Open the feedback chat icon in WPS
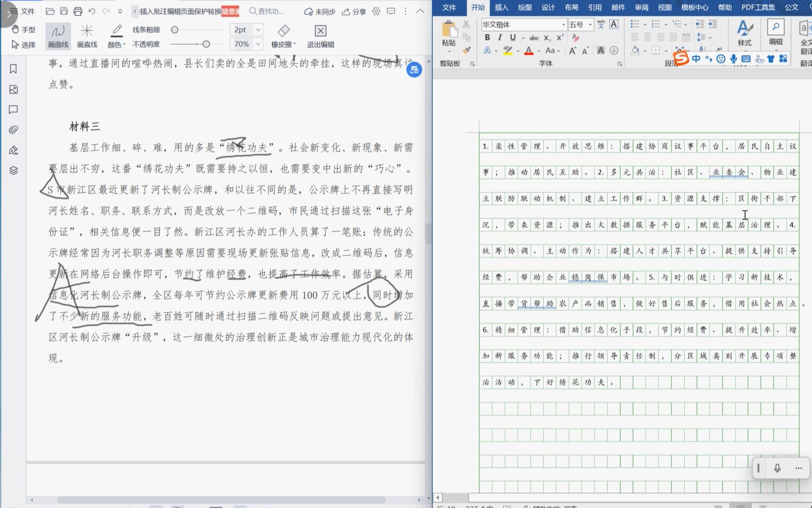The height and width of the screenshot is (508, 812). tap(391, 11)
